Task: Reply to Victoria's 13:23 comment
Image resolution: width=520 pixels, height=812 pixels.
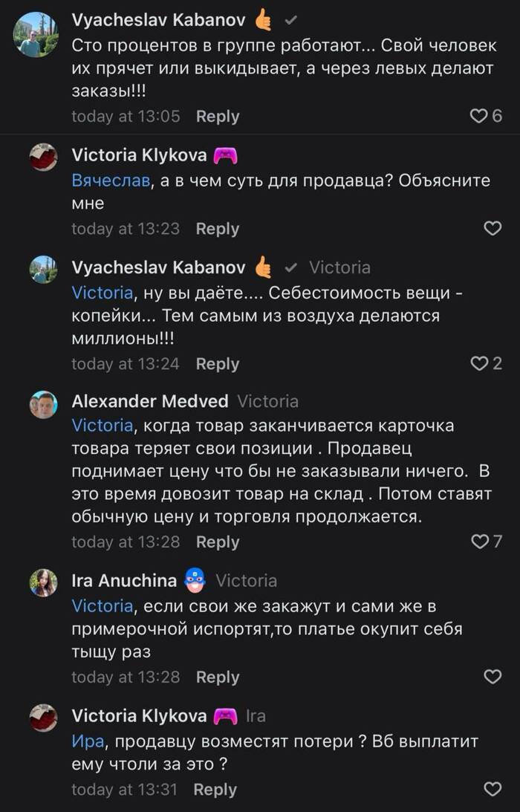Action: coord(218,229)
